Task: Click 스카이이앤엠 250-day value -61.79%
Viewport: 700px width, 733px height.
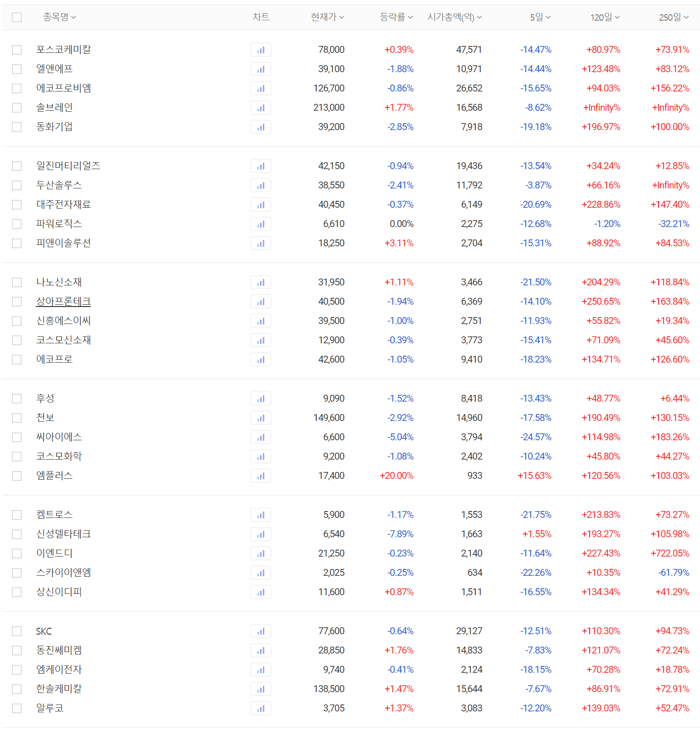Action: click(674, 573)
